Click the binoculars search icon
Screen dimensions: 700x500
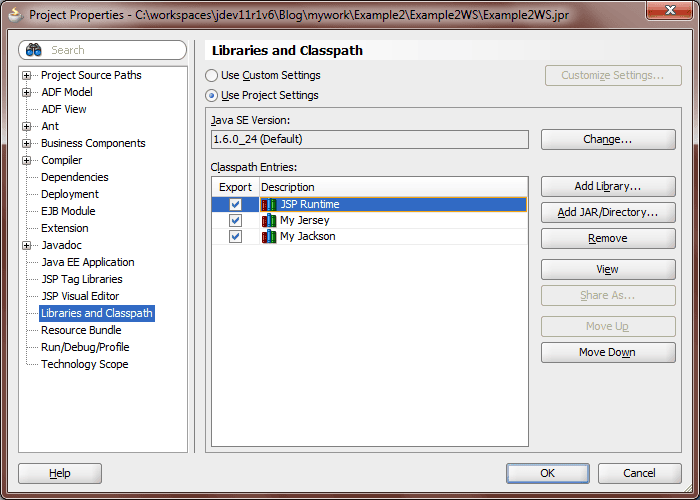(x=33, y=50)
